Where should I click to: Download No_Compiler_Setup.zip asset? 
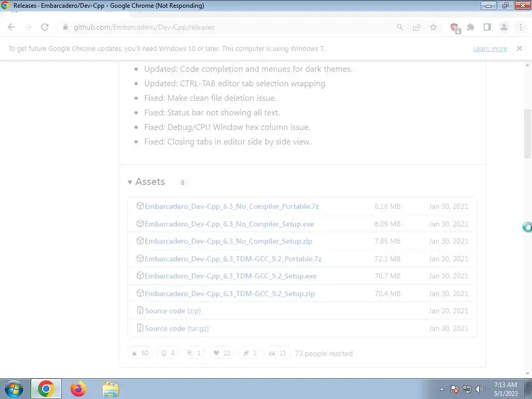coord(229,241)
